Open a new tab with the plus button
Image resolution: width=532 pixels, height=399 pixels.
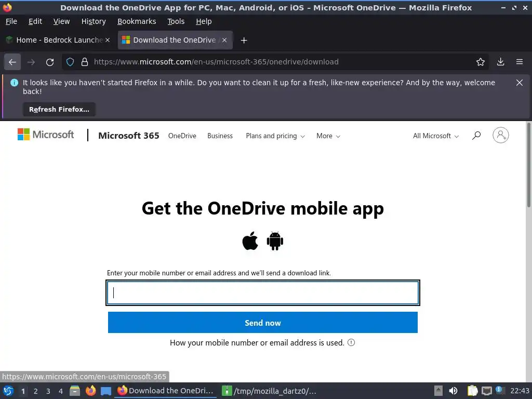pos(244,41)
